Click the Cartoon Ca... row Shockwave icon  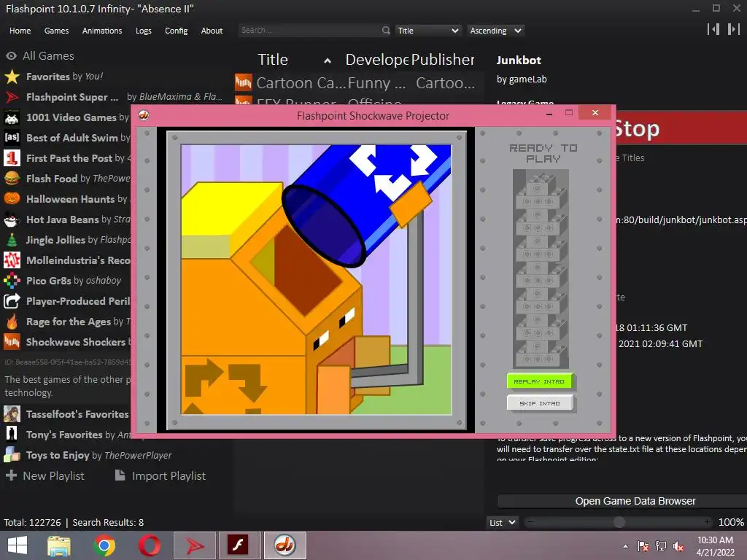[244, 82]
